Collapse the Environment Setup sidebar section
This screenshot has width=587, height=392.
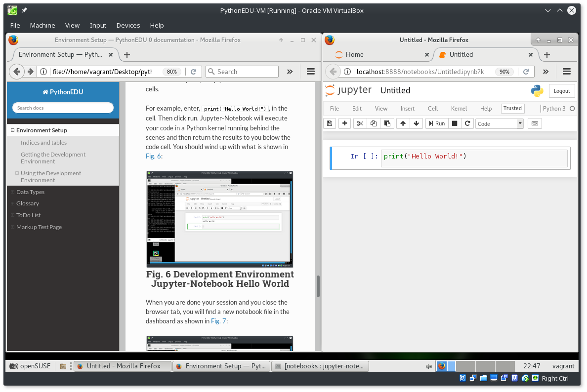[12, 130]
